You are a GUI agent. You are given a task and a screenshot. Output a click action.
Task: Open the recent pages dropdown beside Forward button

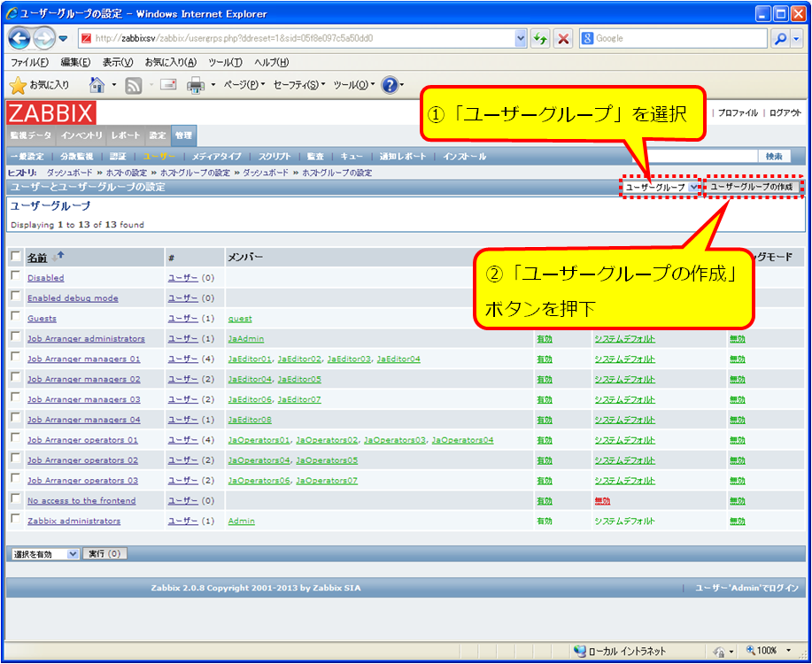[63, 38]
